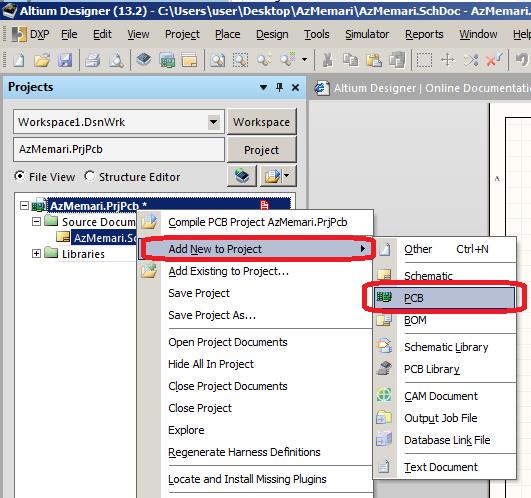Open the Projects panel options dropdown triangle
The width and height of the screenshot is (531, 498).
263,88
